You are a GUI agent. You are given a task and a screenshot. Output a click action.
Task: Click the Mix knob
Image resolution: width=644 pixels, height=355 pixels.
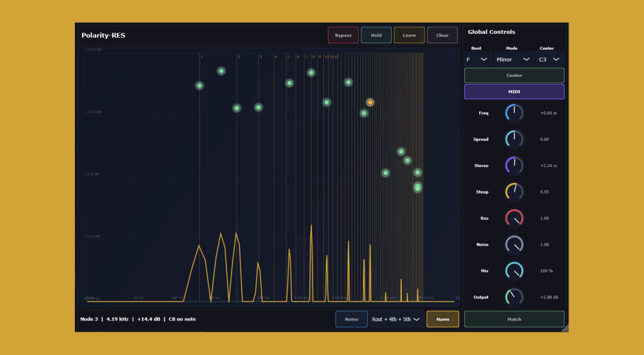pos(514,271)
